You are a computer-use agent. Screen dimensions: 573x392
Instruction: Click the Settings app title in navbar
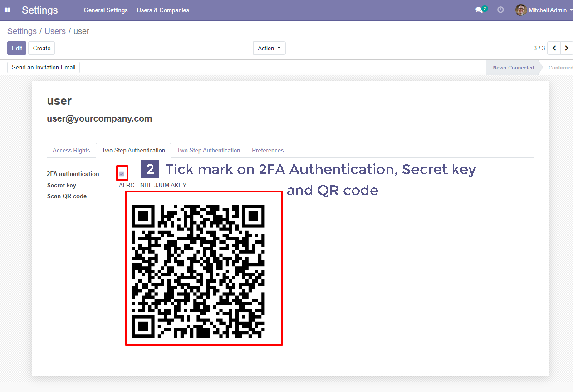(40, 10)
